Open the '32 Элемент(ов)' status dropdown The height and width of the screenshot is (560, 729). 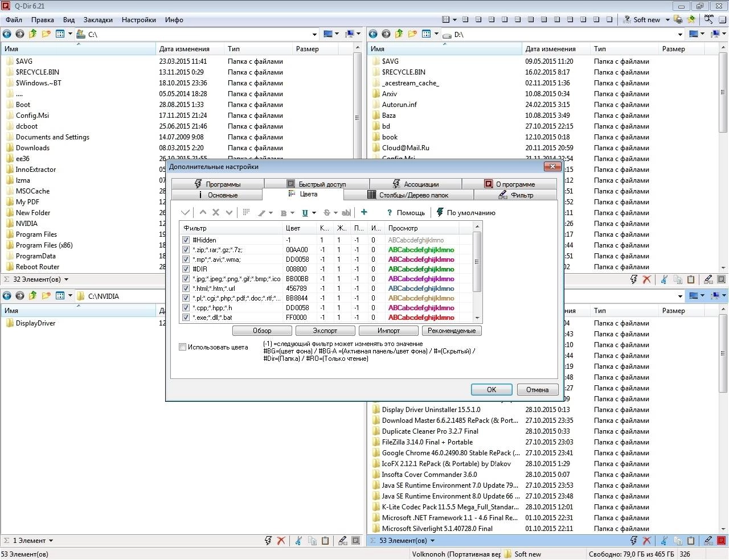coord(66,279)
